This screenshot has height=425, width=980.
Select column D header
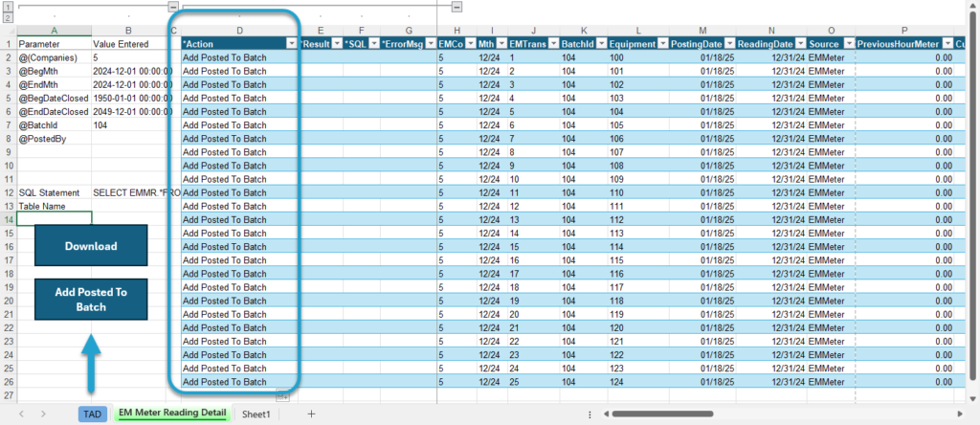click(x=239, y=30)
